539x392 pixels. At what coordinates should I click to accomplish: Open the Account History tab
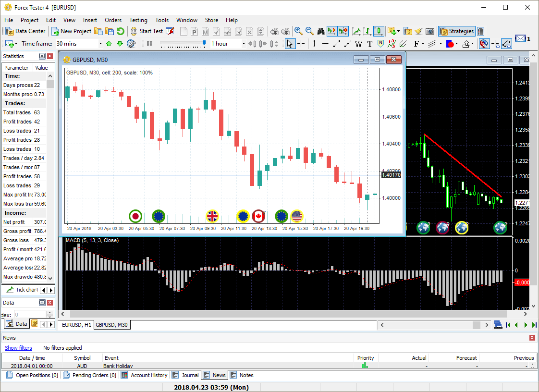tap(145, 375)
